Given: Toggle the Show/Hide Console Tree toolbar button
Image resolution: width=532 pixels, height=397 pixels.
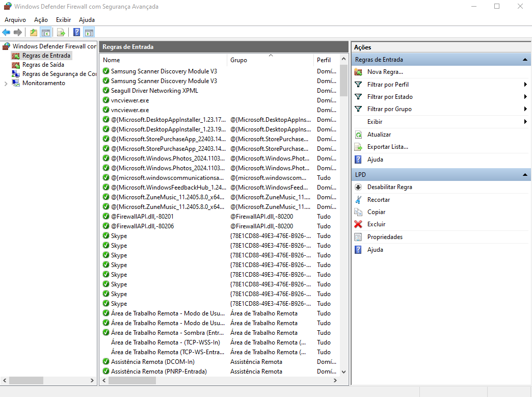Looking at the screenshot, I should coord(46,33).
